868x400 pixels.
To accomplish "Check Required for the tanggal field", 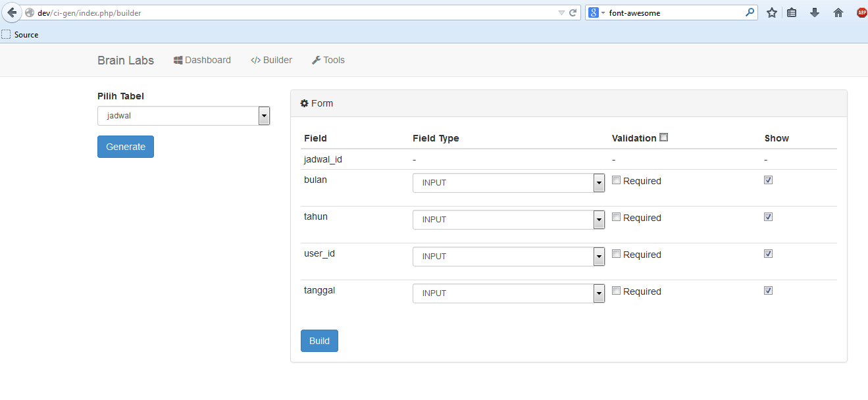I will pos(616,290).
